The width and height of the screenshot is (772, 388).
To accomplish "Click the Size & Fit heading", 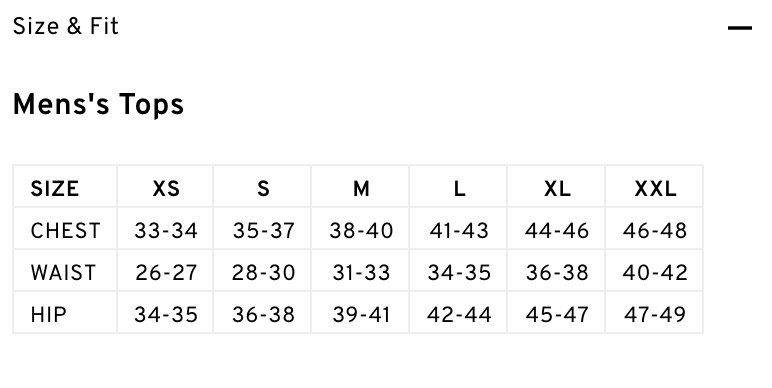I will click(65, 27).
